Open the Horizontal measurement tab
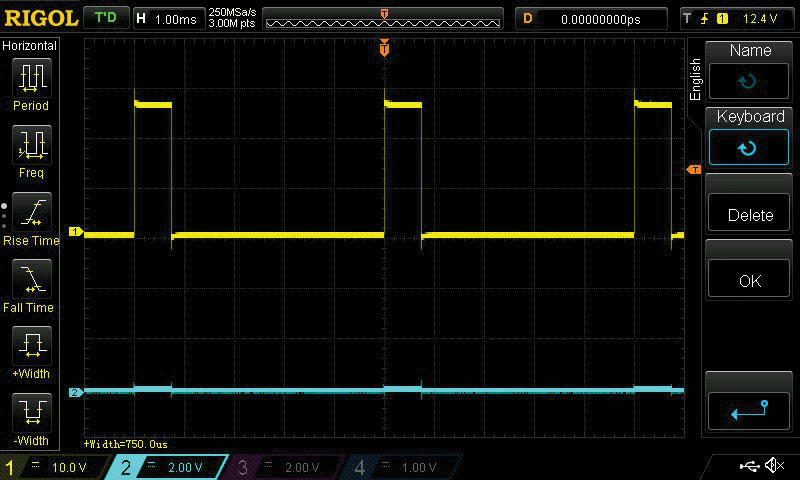This screenshot has width=800, height=480. click(x=30, y=46)
